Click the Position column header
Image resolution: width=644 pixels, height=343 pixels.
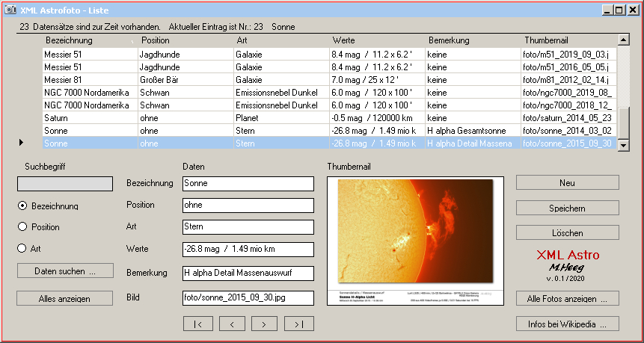pyautogui.click(x=186, y=40)
